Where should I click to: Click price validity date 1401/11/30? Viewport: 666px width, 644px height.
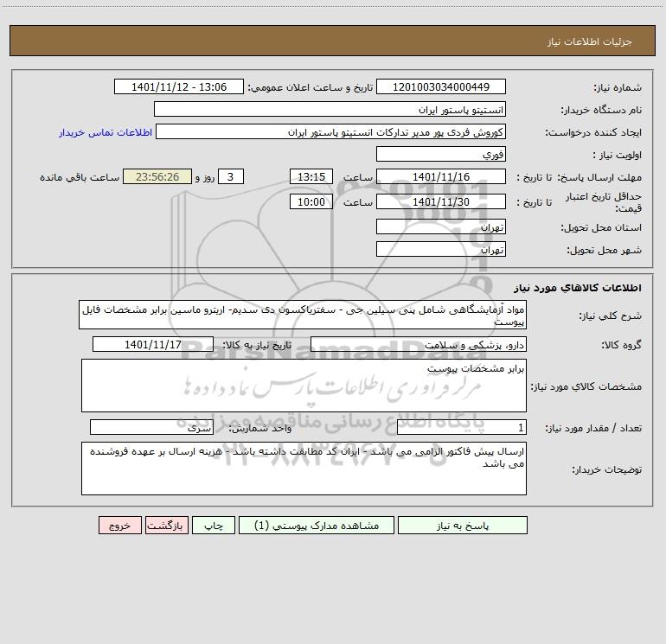[x=441, y=201]
